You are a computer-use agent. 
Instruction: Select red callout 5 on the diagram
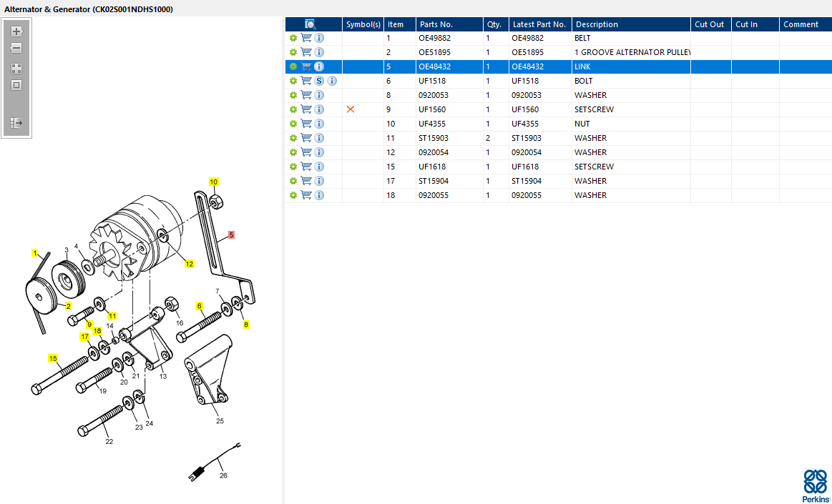click(x=231, y=234)
